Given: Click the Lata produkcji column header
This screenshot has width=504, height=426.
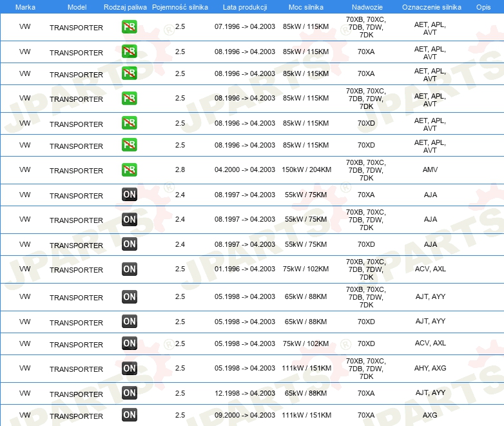Looking at the screenshot, I should click(x=245, y=7).
